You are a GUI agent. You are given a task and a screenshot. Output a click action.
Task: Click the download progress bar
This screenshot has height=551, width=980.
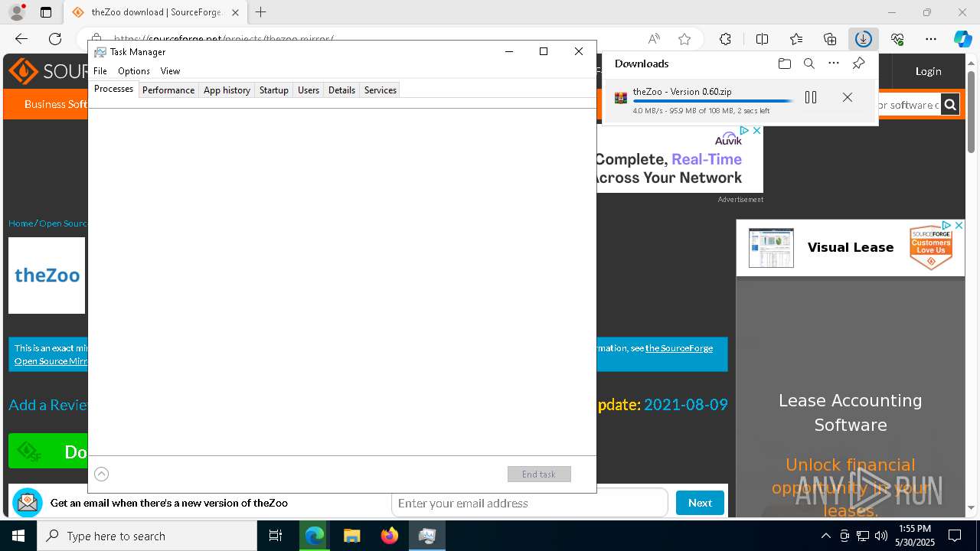click(x=714, y=101)
